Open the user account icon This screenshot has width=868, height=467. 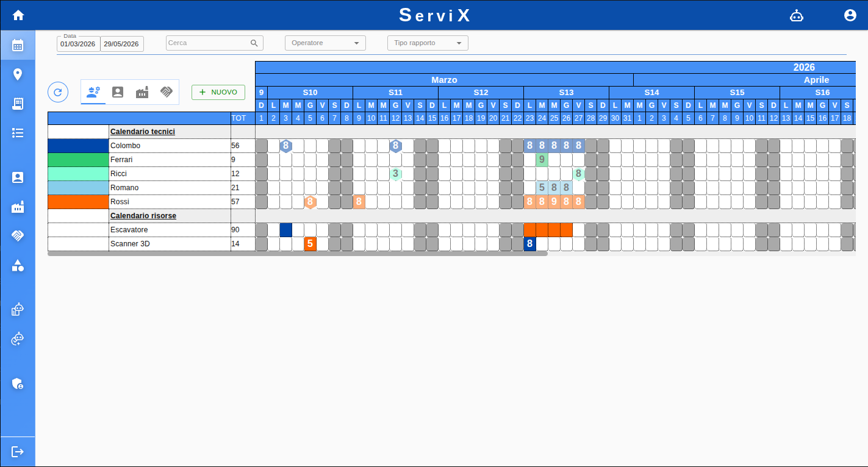click(x=850, y=16)
